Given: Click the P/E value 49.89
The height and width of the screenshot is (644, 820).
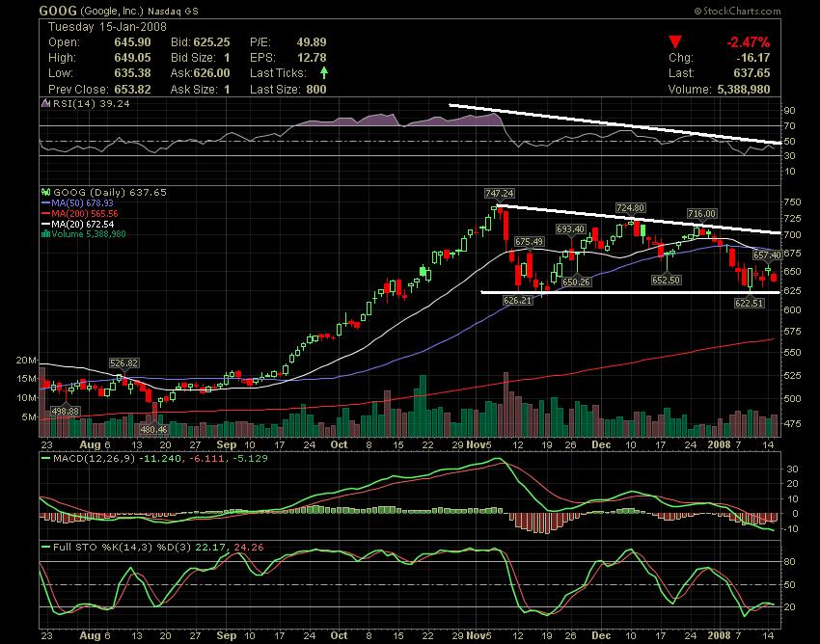Looking at the screenshot, I should 312,42.
